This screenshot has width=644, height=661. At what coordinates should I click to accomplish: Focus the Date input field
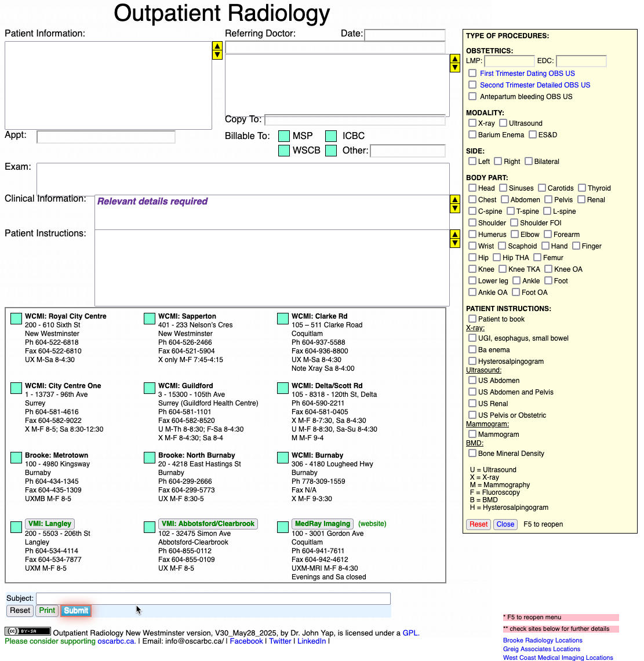[405, 35]
